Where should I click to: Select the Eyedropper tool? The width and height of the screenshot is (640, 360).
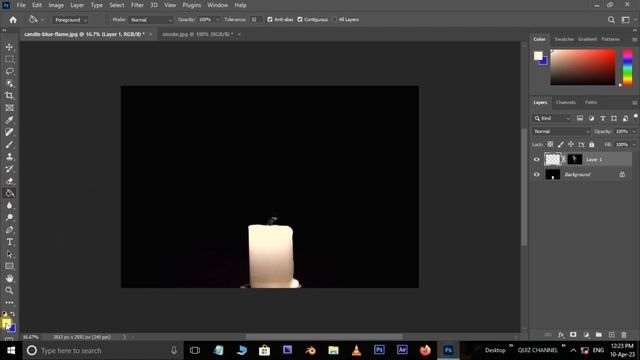tap(9, 120)
